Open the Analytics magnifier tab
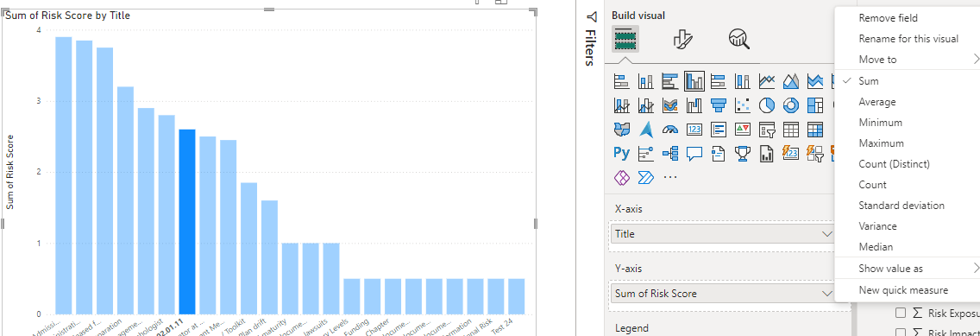The image size is (980, 336). [738, 39]
